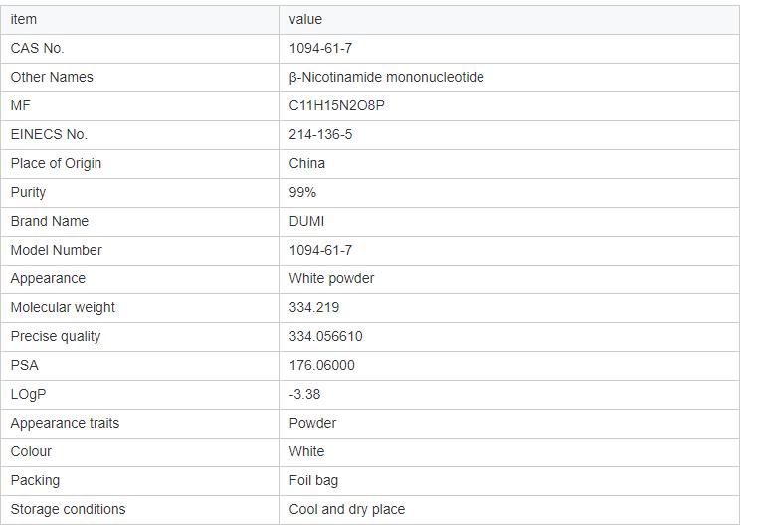This screenshot has height=532, width=769.
Task: Click the CAS No. value 1094-61-7
Action: pos(320,48)
